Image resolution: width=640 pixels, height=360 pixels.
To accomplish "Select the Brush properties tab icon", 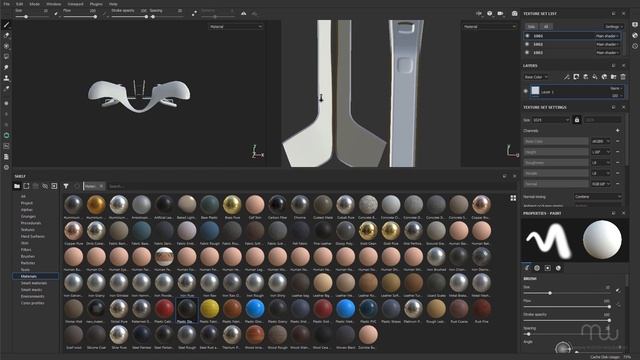I will (527, 268).
